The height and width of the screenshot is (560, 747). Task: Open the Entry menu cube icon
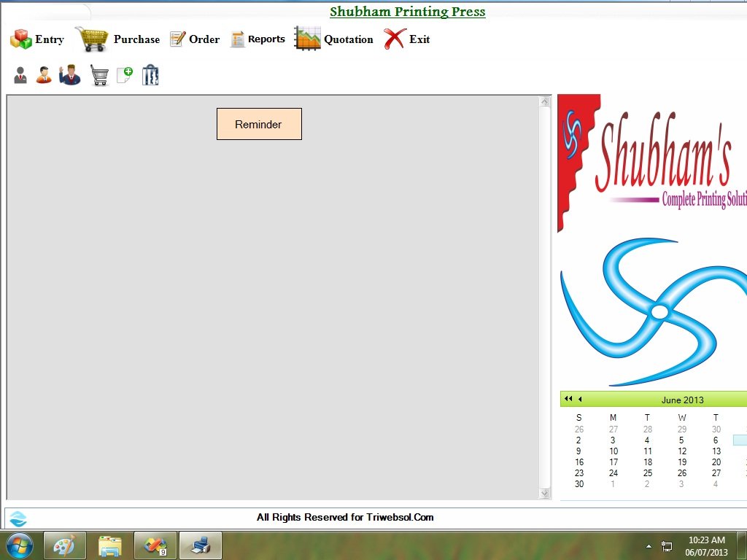(18, 39)
